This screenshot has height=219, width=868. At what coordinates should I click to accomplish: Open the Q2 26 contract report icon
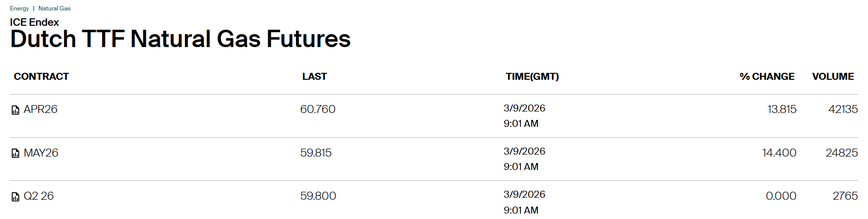(15, 197)
